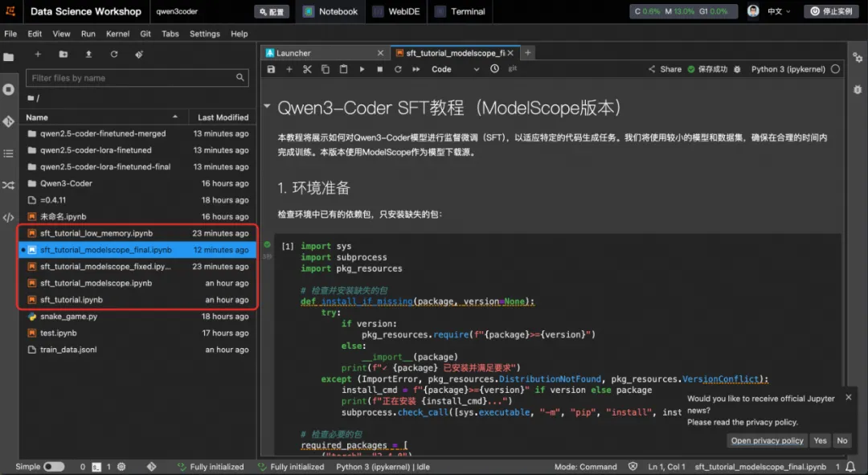Open the property inspector gear icon on right
The height and width of the screenshot is (475, 868).
pyautogui.click(x=858, y=58)
